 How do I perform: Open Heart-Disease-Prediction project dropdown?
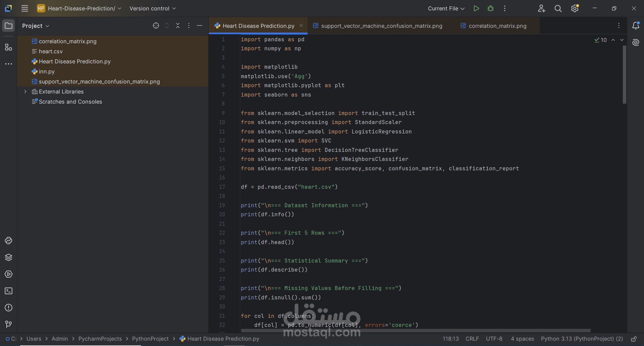click(x=79, y=8)
